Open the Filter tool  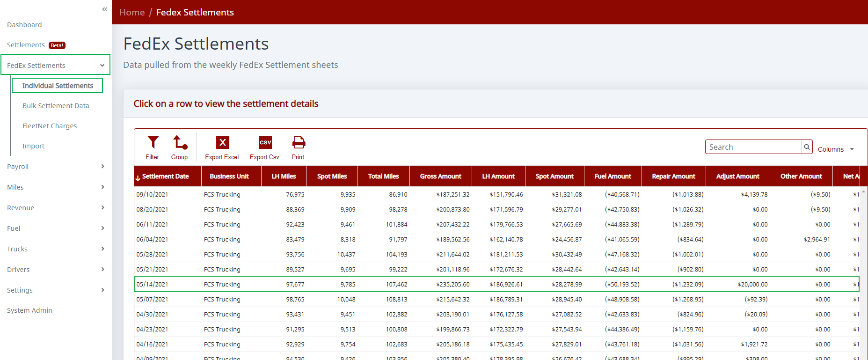153,147
